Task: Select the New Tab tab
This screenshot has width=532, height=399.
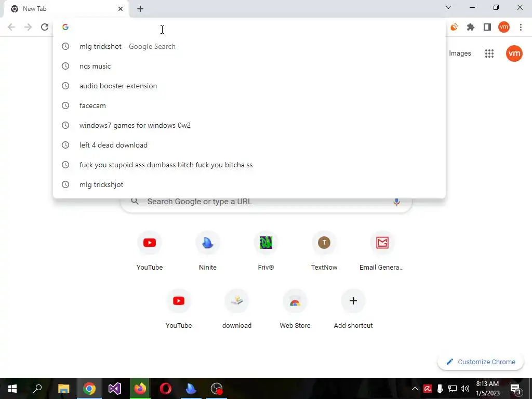Action: tap(66, 9)
